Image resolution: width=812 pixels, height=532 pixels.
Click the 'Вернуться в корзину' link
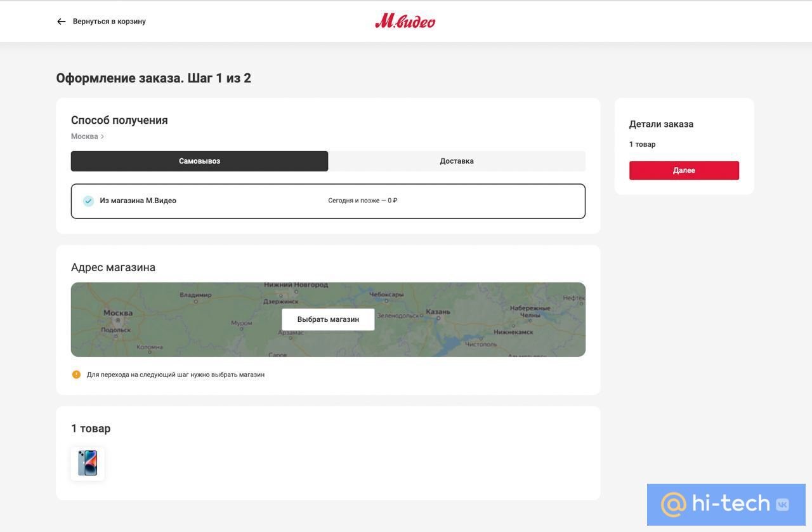[x=109, y=22]
